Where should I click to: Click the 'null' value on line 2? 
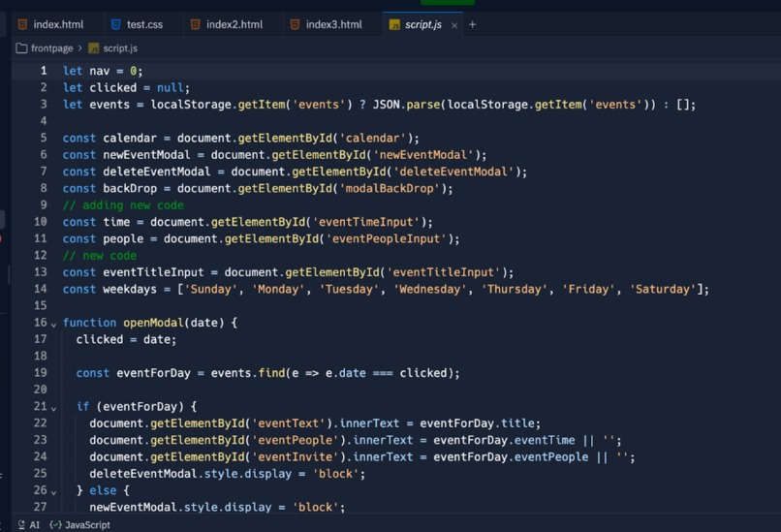171,87
